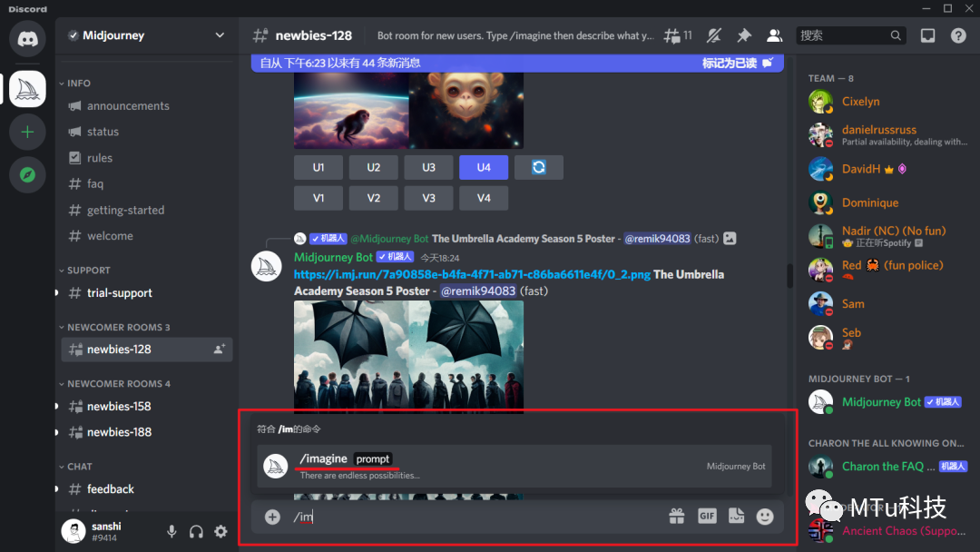
Task: Toggle headphones deafen in user panel
Action: [x=196, y=531]
